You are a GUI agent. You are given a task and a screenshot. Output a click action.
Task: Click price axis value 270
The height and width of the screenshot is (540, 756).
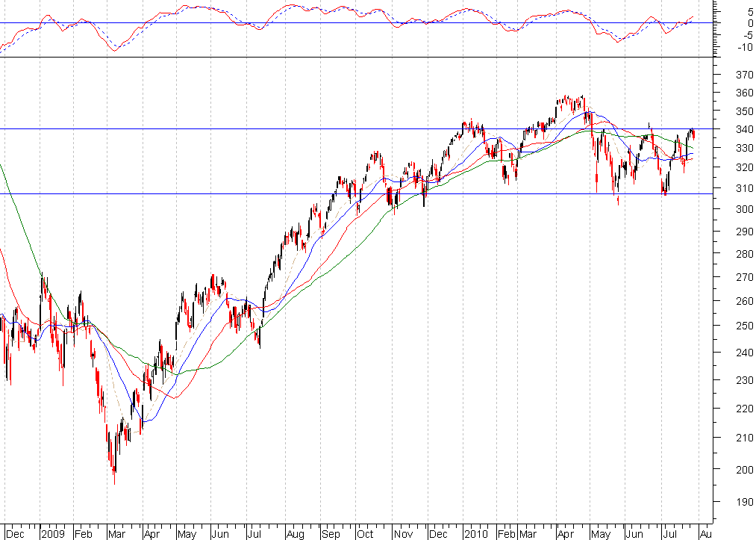tap(744, 278)
